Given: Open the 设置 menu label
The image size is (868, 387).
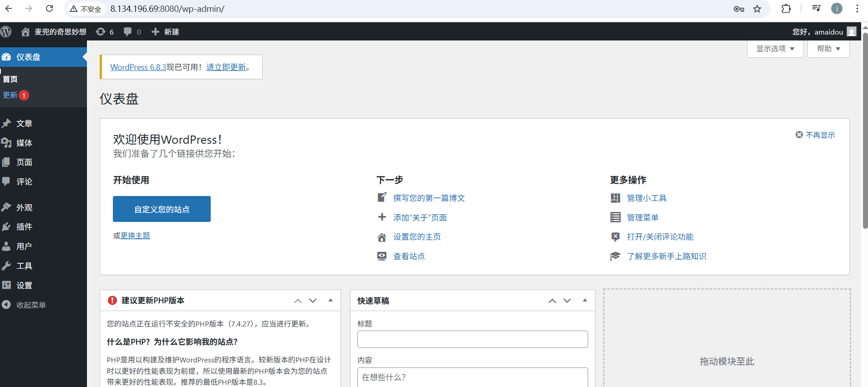Looking at the screenshot, I should 25,285.
